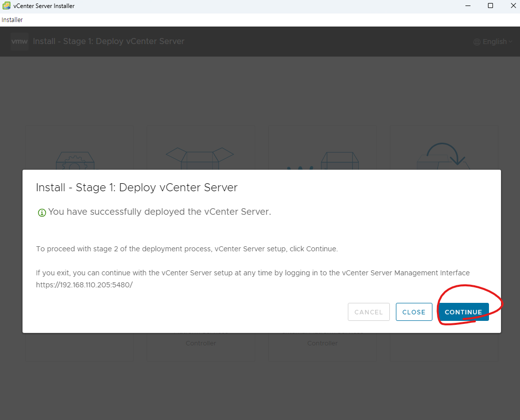Click the gear box icon on dimmed card
The height and width of the screenshot is (420, 520).
click(75, 161)
